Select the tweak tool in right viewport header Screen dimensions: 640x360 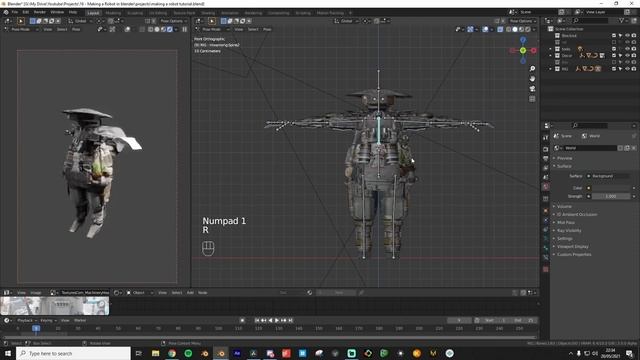211,21
